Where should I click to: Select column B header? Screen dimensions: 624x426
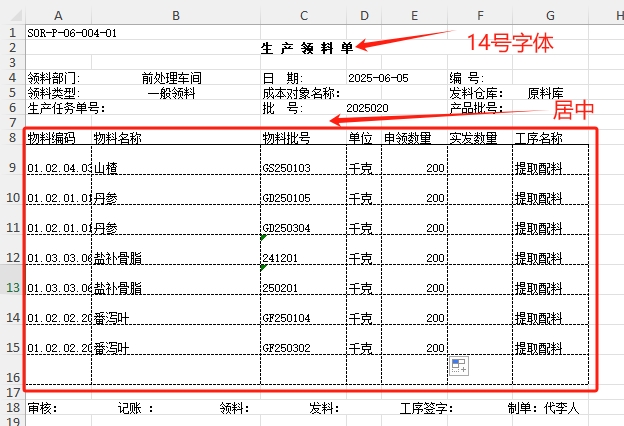point(176,16)
